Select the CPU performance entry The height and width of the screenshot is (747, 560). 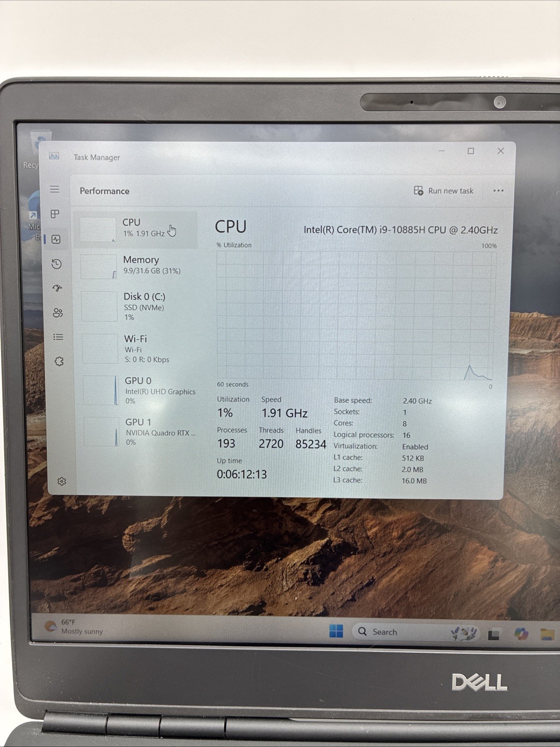(135, 229)
